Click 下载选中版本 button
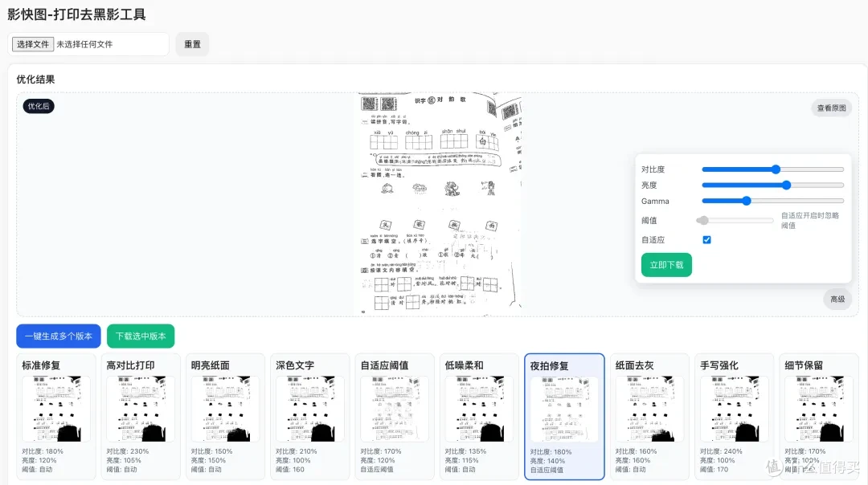868x485 pixels. coord(141,336)
